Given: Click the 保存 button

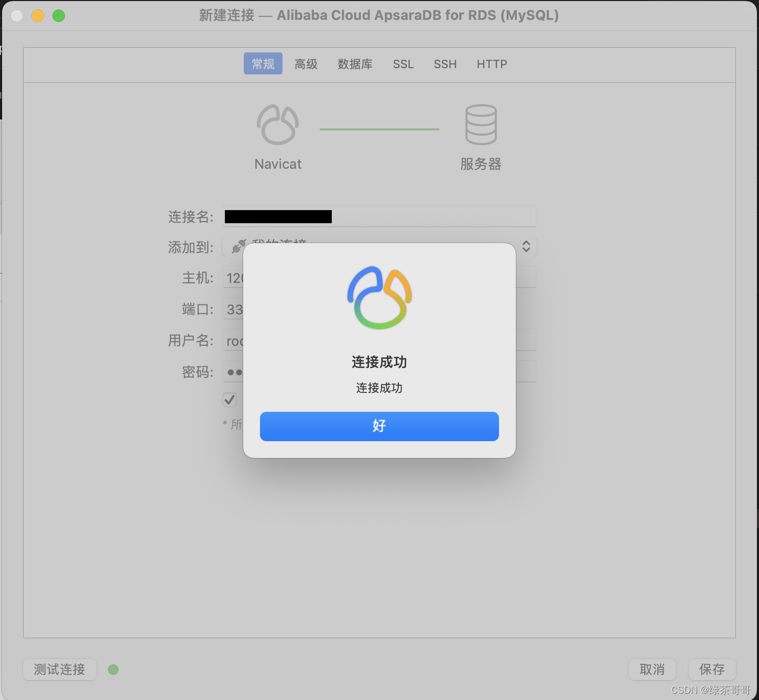Looking at the screenshot, I should tap(712, 670).
